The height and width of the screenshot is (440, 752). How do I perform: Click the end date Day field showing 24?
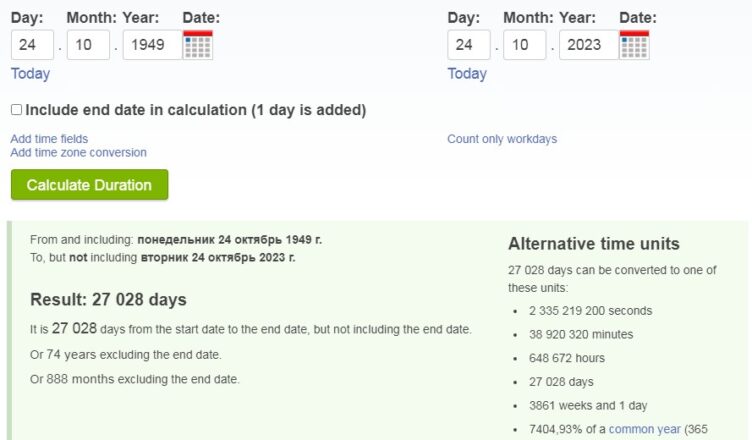click(469, 45)
